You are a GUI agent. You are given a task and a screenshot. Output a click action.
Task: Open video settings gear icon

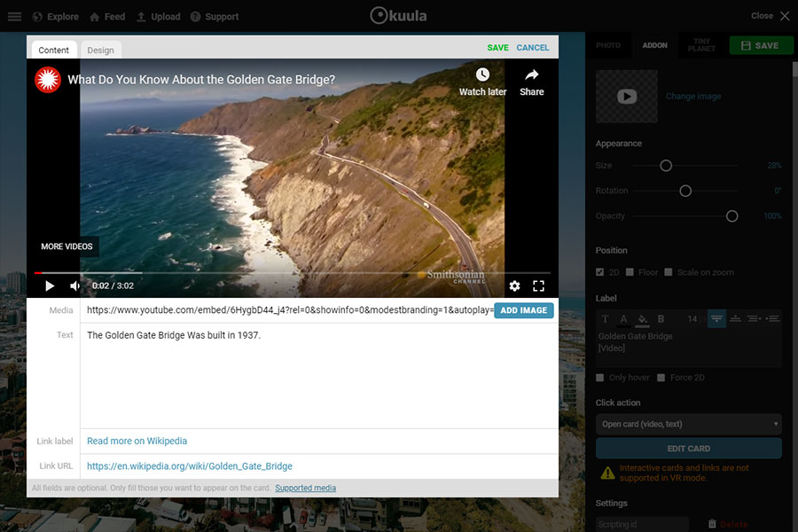(514, 286)
